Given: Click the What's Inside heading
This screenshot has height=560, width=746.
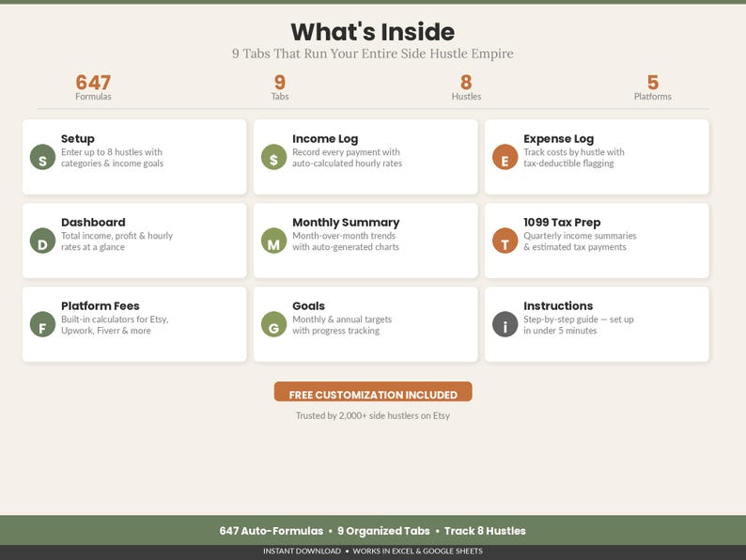Looking at the screenshot, I should pyautogui.click(x=373, y=32).
